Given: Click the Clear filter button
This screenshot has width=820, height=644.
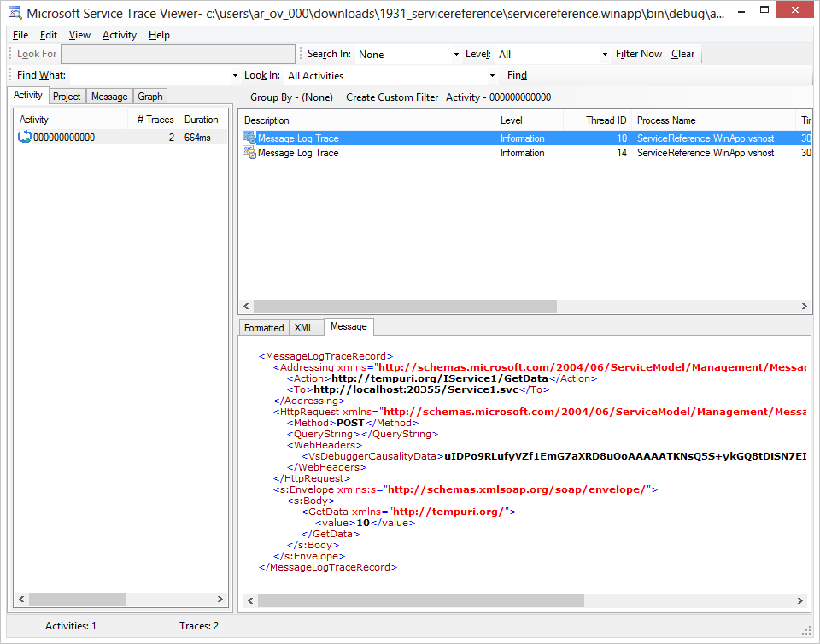Looking at the screenshot, I should (683, 54).
